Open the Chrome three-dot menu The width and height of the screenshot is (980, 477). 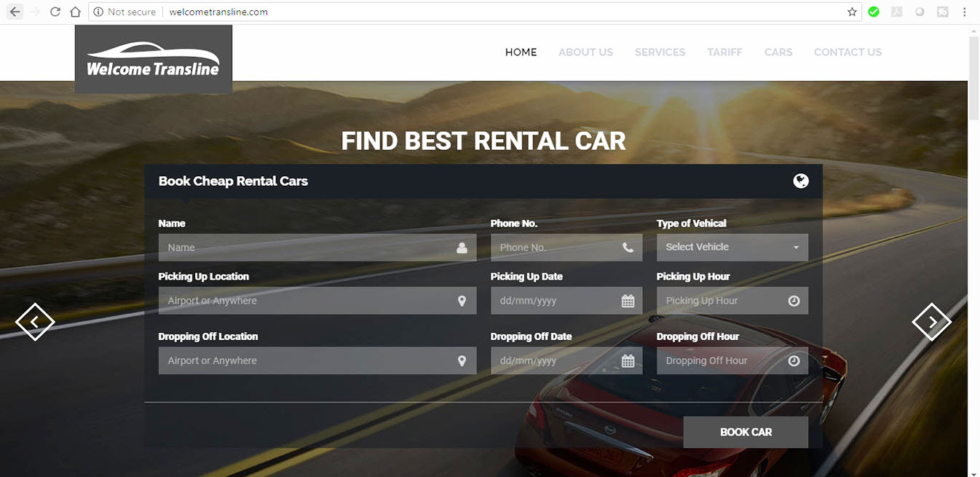(x=965, y=12)
